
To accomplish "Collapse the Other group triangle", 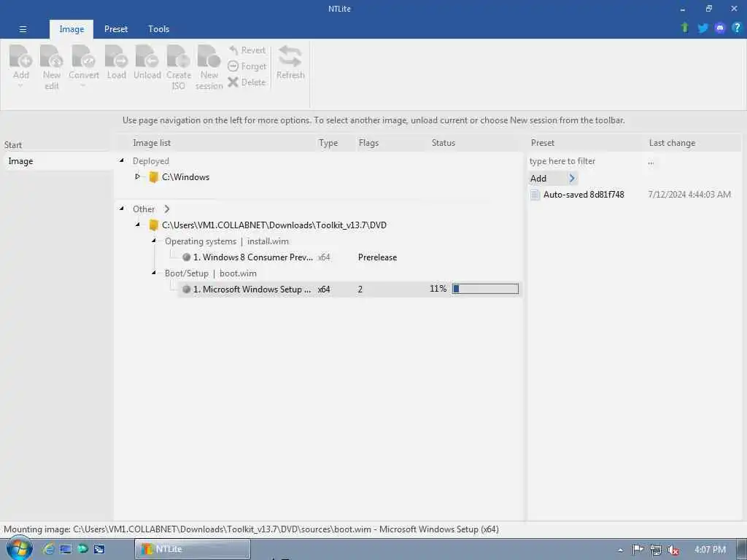I will pyautogui.click(x=122, y=209).
